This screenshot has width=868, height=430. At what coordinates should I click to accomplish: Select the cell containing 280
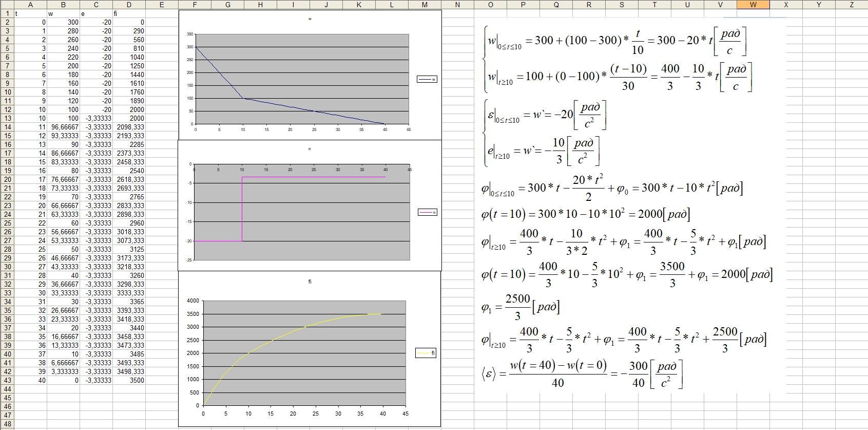(x=63, y=31)
